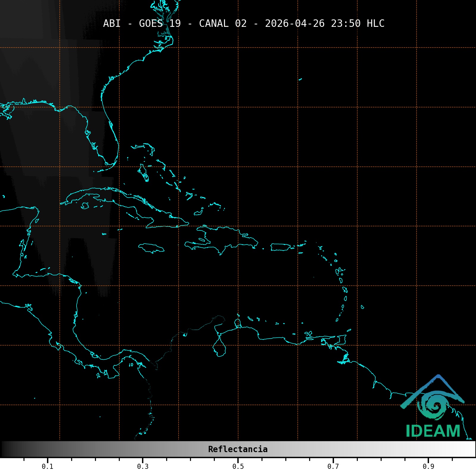Click the Great Inagua island outline

point(198,213)
